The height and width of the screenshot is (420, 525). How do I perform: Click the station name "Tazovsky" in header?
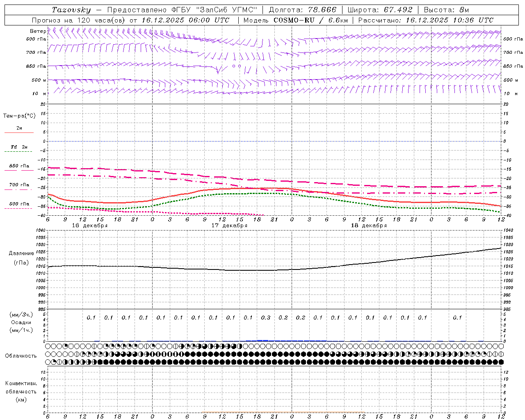pyautogui.click(x=71, y=10)
